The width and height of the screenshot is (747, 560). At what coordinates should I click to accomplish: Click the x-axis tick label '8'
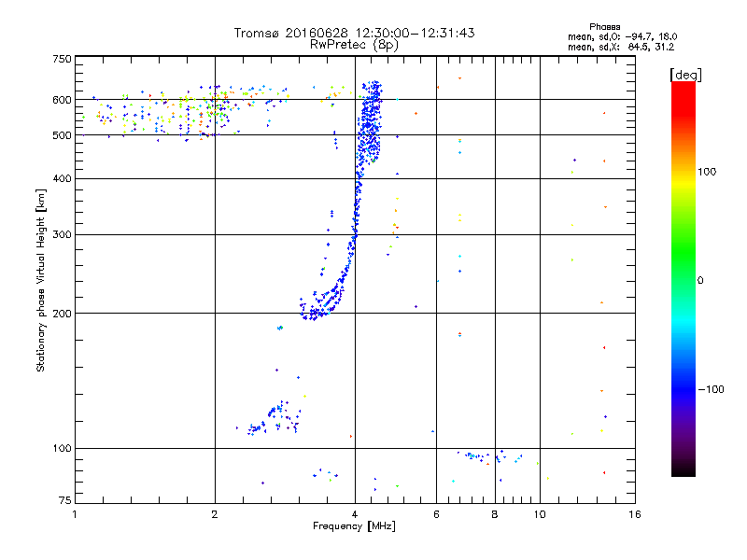pos(495,514)
